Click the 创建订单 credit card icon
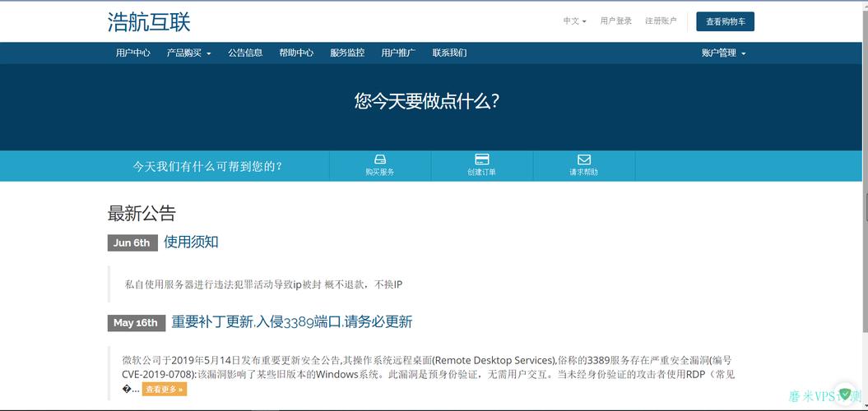The image size is (868, 411). pos(481,159)
